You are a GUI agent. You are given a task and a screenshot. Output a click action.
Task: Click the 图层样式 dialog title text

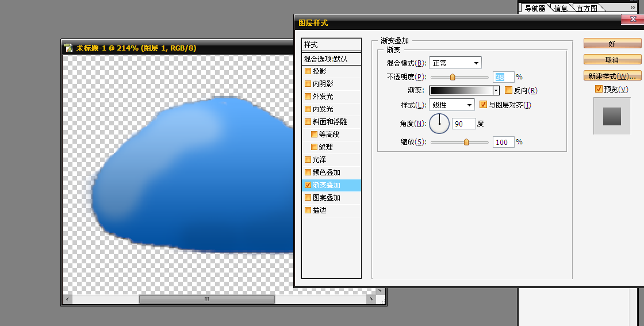[x=313, y=23]
